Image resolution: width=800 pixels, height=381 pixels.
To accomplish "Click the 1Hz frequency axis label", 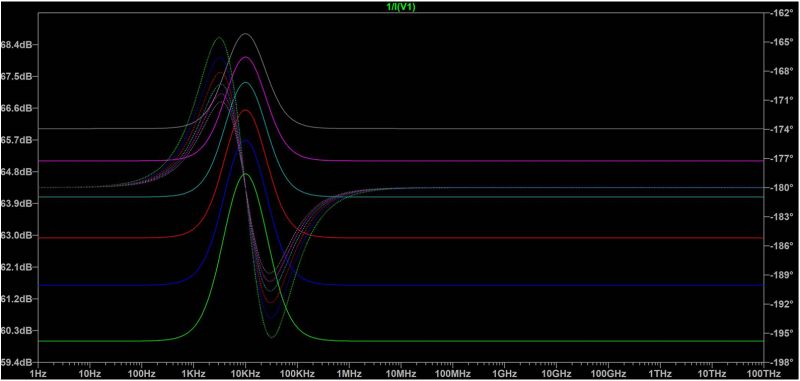I will tap(38, 374).
